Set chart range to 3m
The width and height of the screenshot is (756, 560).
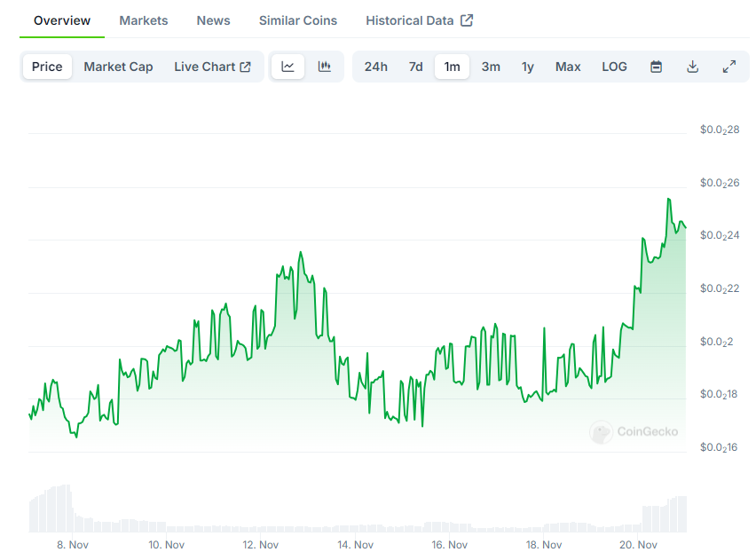491,67
